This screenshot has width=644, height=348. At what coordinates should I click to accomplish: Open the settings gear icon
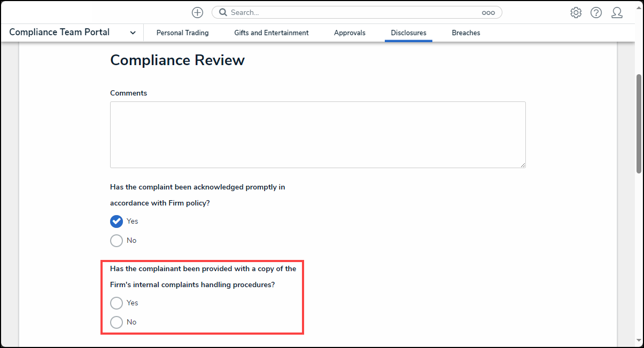click(x=576, y=13)
